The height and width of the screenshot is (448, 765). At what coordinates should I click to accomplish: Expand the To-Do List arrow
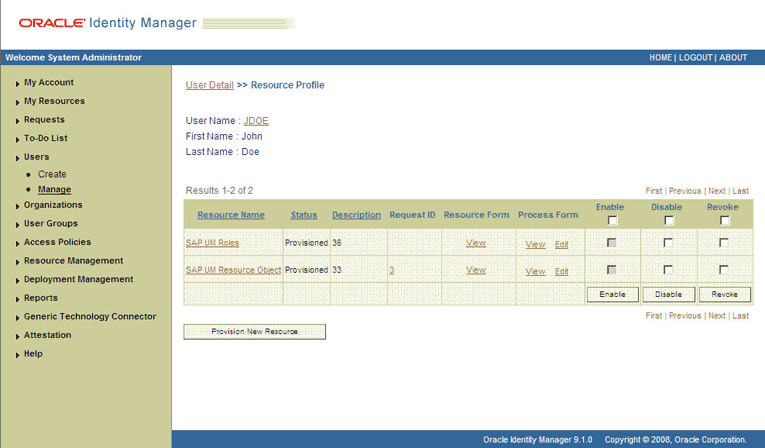[17, 139]
